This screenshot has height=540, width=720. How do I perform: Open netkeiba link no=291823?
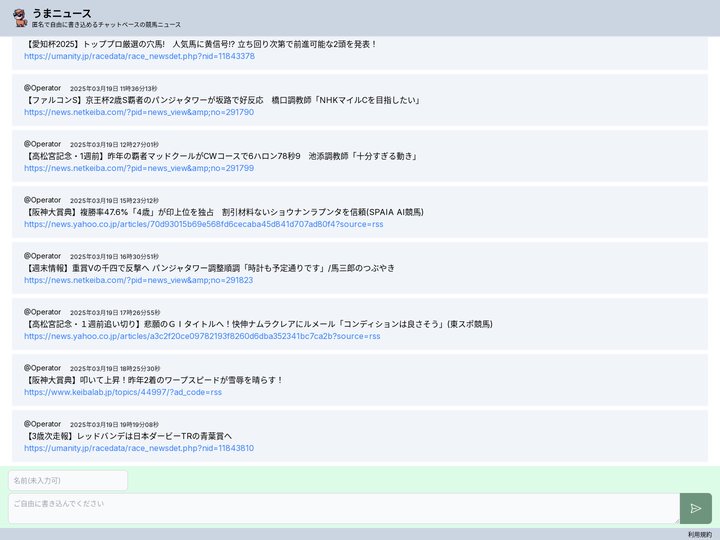(x=139, y=280)
